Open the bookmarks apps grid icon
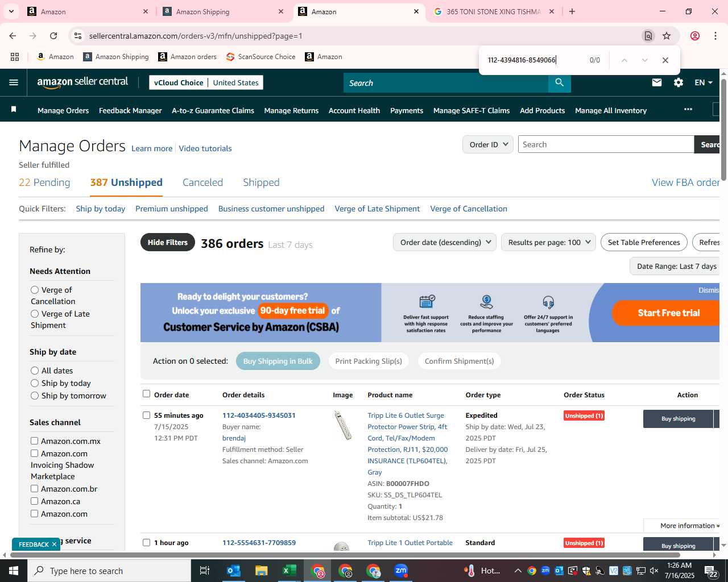Viewport: 728px width, 582px height. 15,57
